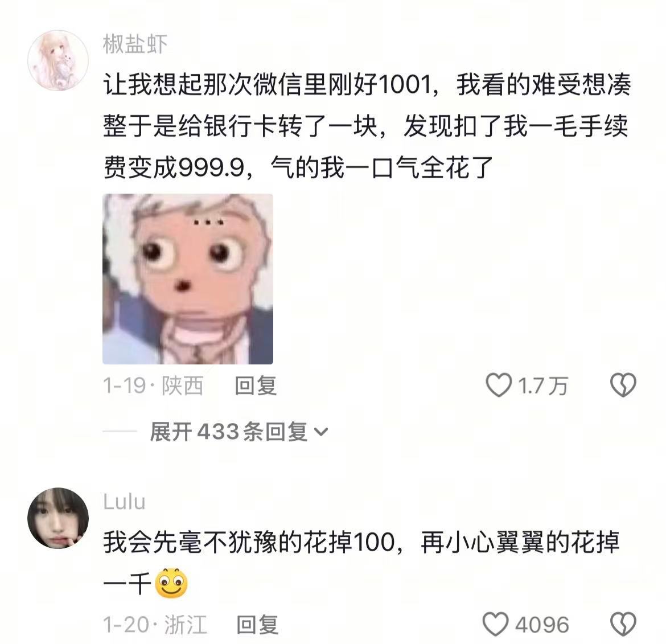Click the chevron next to 展开433条回复
The height and width of the screenshot is (644, 666).
pyautogui.click(x=321, y=432)
